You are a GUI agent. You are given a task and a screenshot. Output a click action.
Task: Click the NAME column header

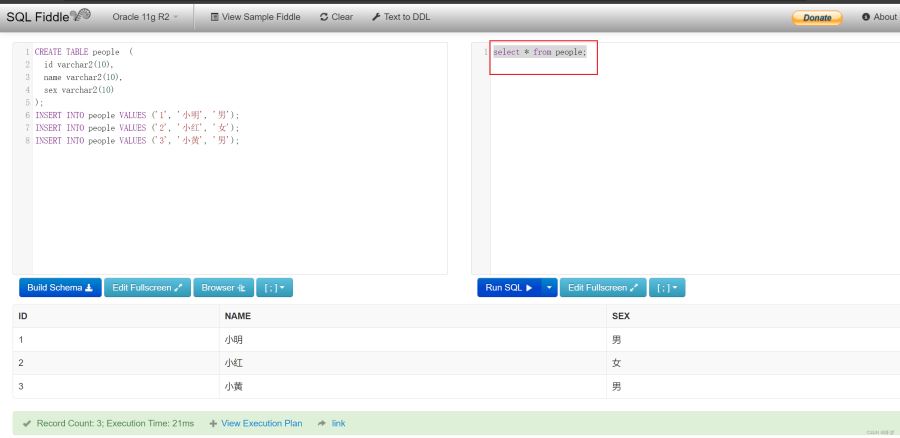412,316
